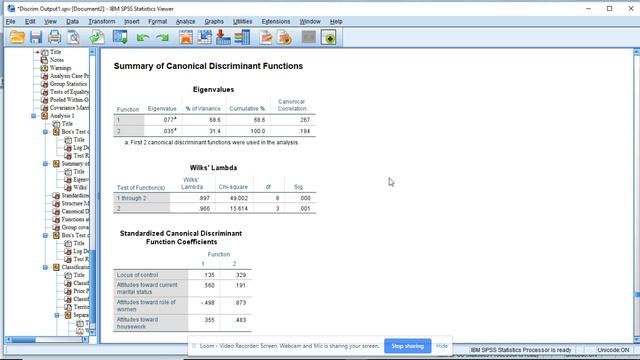640x360 pixels.
Task: Select Pooled Within-Groups outline item
Action: coord(69,100)
